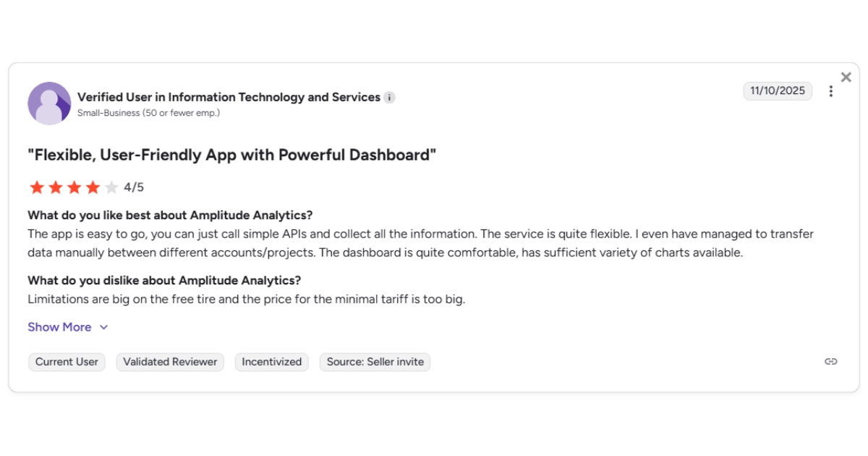Click the Current User tag
The image size is (868, 456).
[x=67, y=362]
